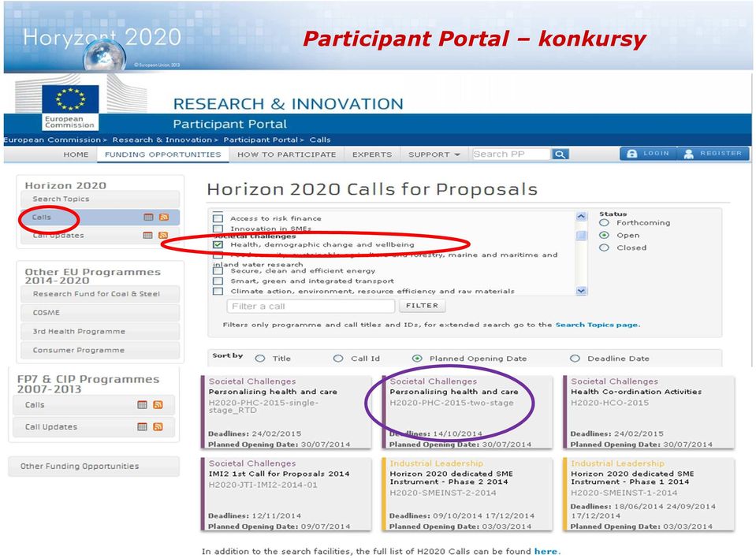Viewport: 756px width, 558px height.
Task: Click the search magnifier icon
Action: [x=560, y=154]
